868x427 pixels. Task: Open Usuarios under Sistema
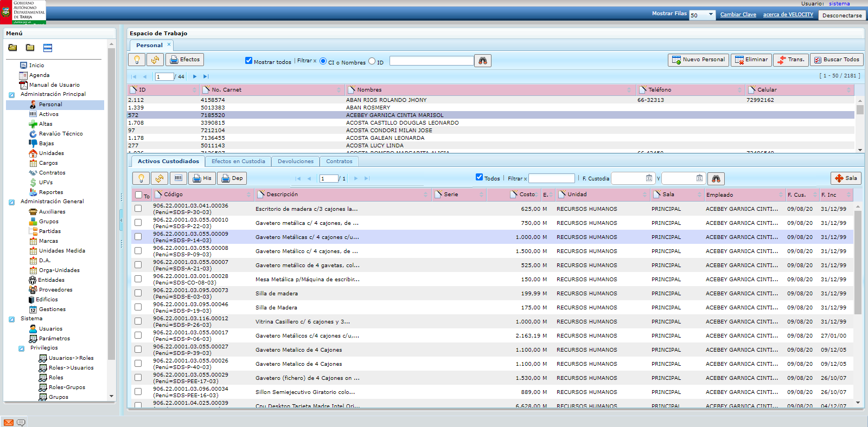(x=50, y=328)
